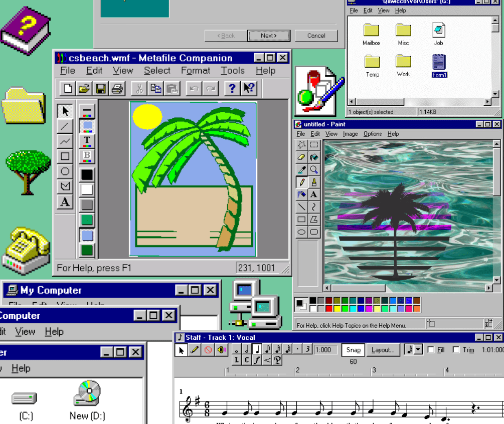Select Paint's airbrush tool
The width and height of the screenshot is (504, 424).
click(x=301, y=194)
